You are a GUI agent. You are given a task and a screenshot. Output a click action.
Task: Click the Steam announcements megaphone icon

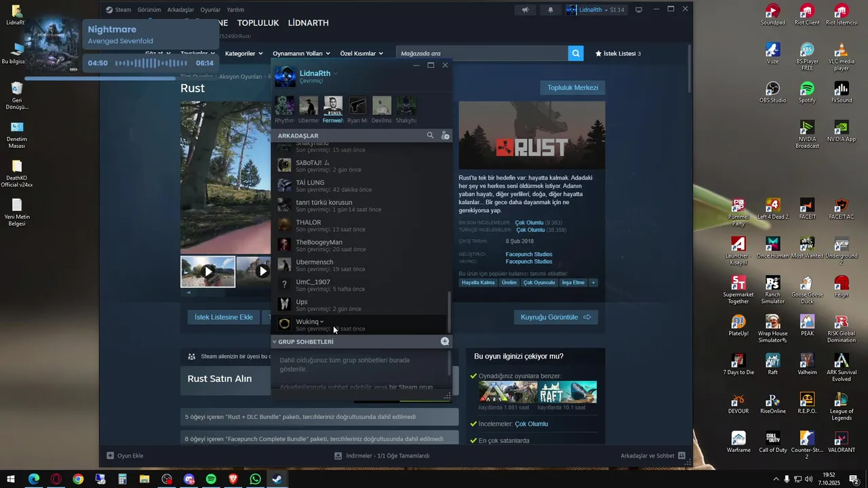pyautogui.click(x=525, y=9)
